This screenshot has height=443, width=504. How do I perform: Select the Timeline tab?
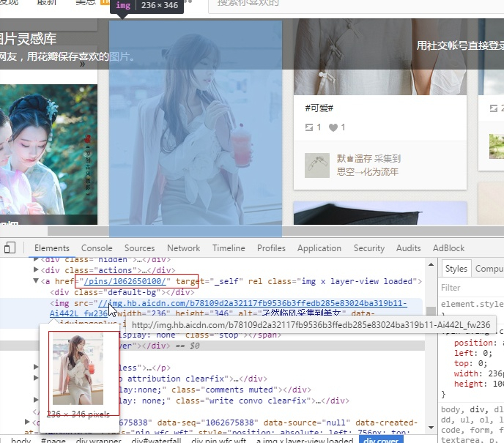229,248
